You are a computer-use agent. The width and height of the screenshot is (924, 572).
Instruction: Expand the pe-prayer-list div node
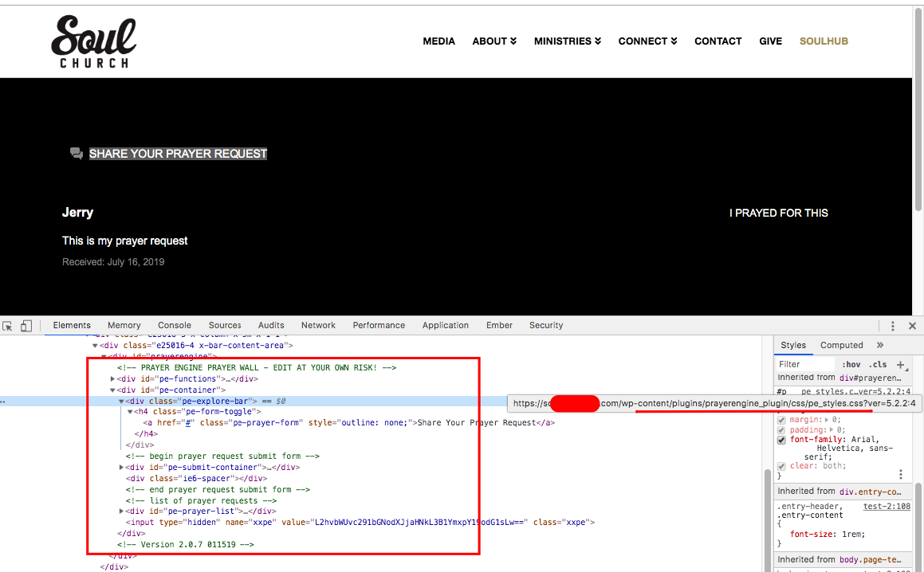[121, 511]
